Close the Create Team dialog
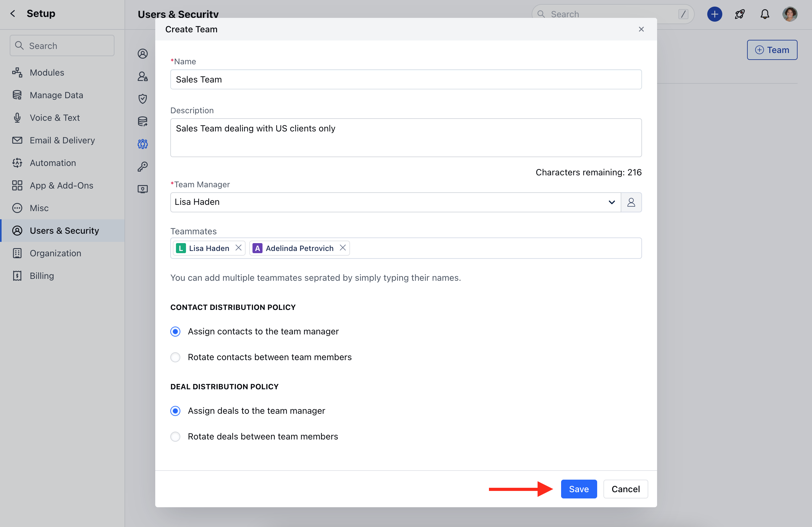Viewport: 812px width, 527px height. coord(641,29)
